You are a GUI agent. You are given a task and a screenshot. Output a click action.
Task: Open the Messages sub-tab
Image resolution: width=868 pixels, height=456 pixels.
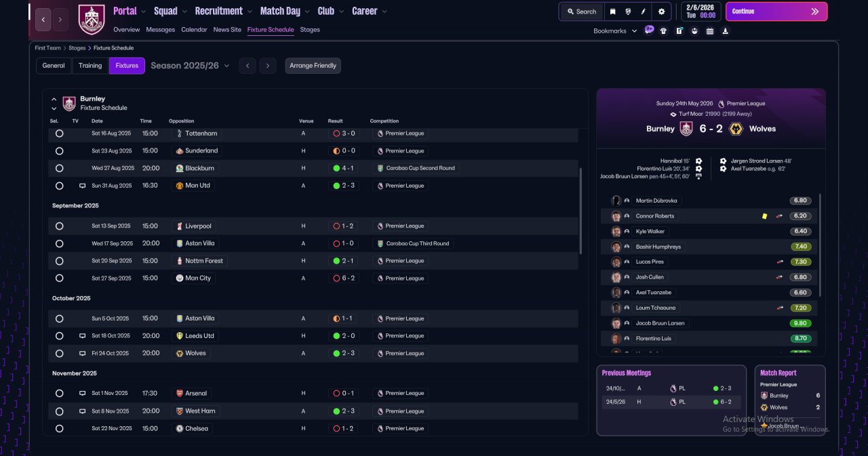point(160,30)
